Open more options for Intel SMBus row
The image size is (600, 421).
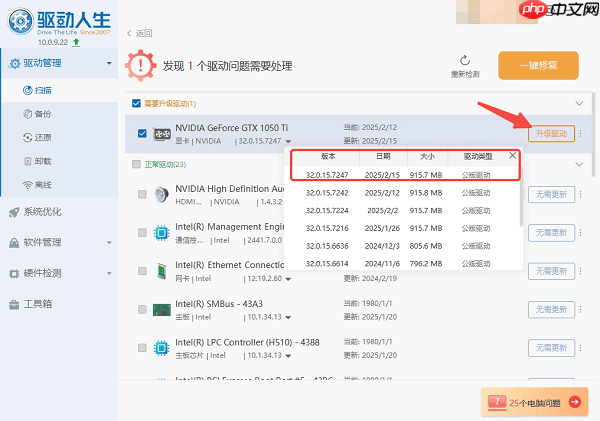(580, 309)
